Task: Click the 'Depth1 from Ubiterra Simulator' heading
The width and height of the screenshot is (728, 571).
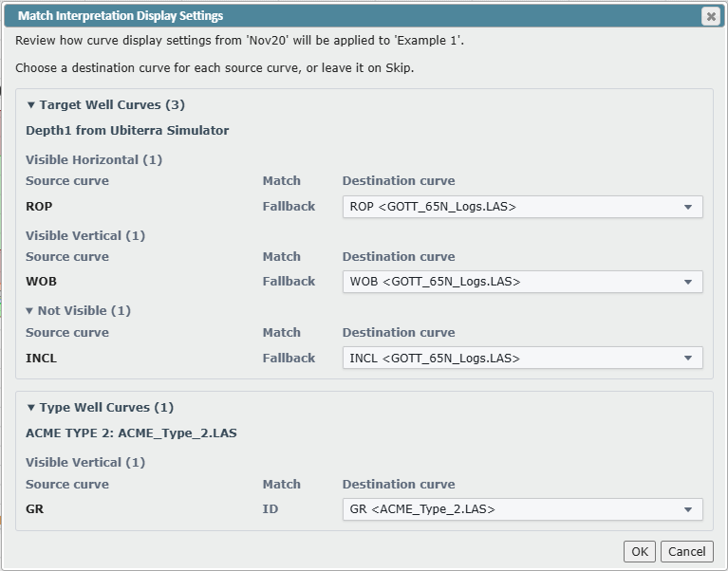Action: 127,131
